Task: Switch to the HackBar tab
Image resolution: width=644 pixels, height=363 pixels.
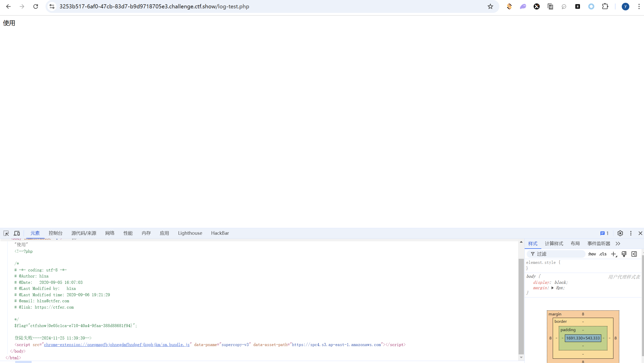Action: 220,233
